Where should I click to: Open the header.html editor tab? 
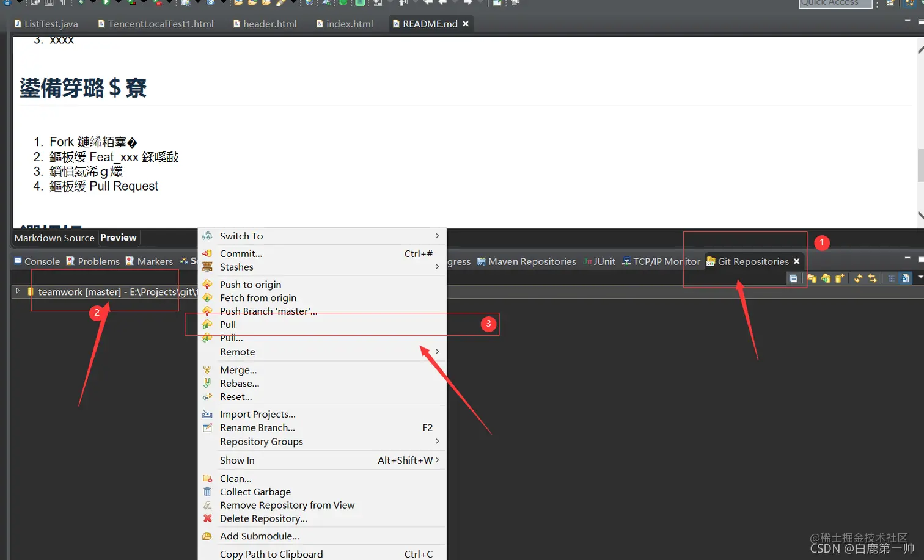[265, 24]
